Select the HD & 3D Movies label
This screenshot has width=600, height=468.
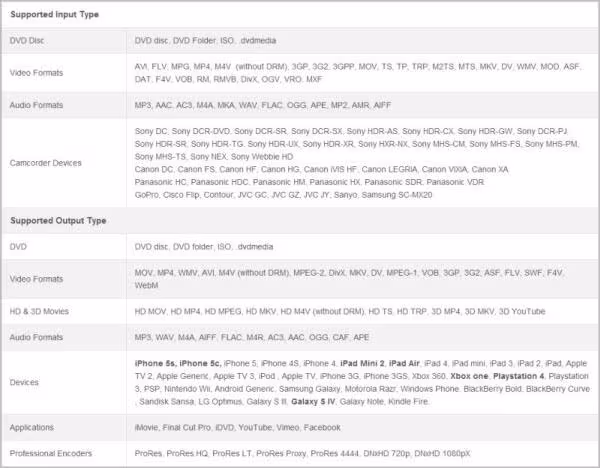tap(47, 311)
